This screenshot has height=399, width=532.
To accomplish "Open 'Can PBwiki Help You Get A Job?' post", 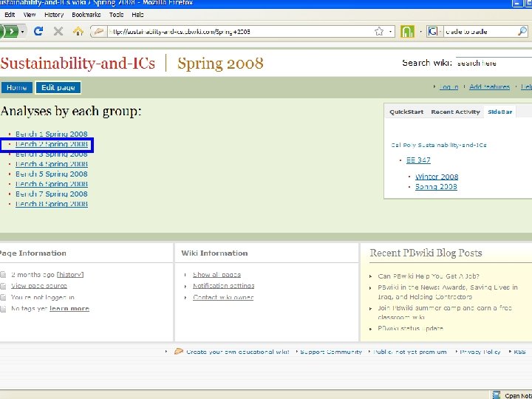I will (429, 276).
